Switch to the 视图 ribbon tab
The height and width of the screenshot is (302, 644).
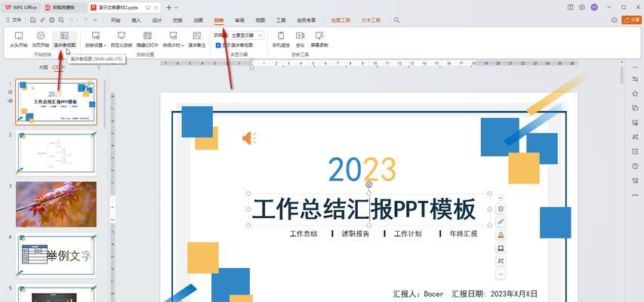260,20
